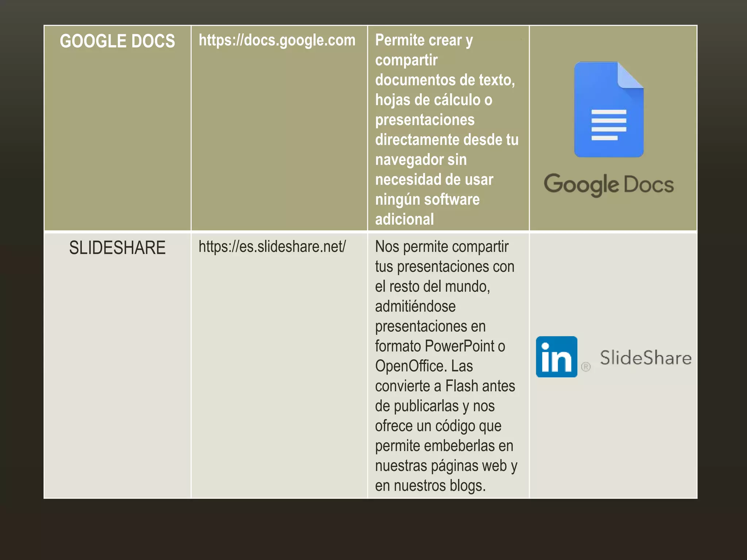Click the 'Nos permite compartir' description text
This screenshot has height=560, width=747.
446,366
